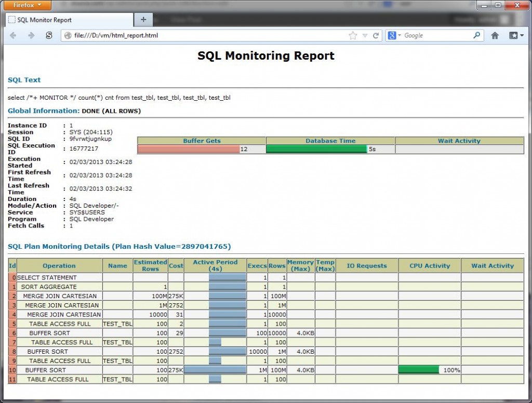Click the magnifier search icon
This screenshot has width=532, height=403.
point(477,35)
